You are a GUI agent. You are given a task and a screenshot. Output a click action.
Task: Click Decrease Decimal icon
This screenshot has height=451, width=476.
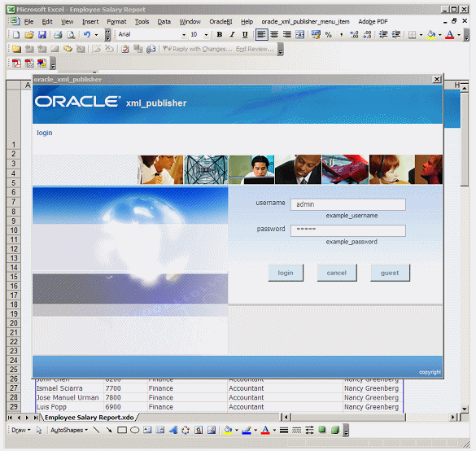click(367, 35)
